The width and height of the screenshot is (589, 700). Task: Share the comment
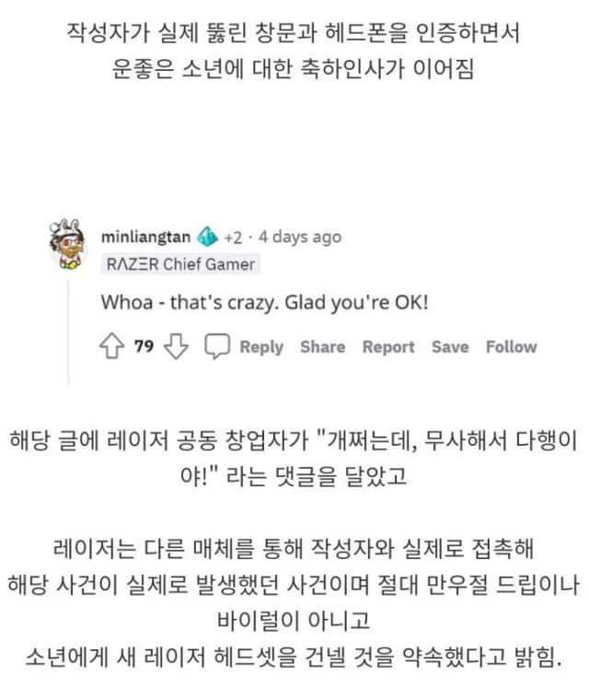(323, 347)
